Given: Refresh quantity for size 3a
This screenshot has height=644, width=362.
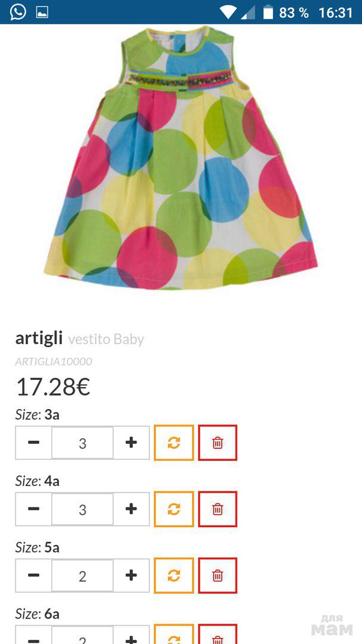Looking at the screenshot, I should (174, 442).
